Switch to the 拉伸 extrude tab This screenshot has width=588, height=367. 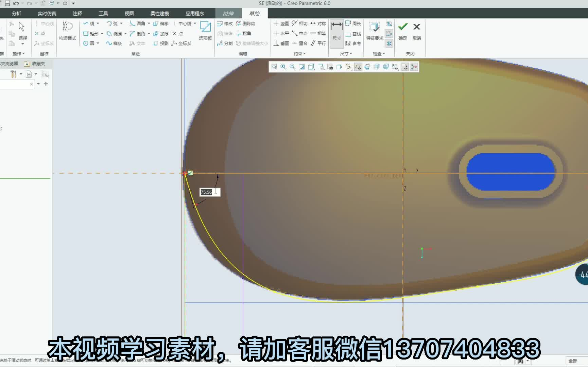[x=228, y=14]
